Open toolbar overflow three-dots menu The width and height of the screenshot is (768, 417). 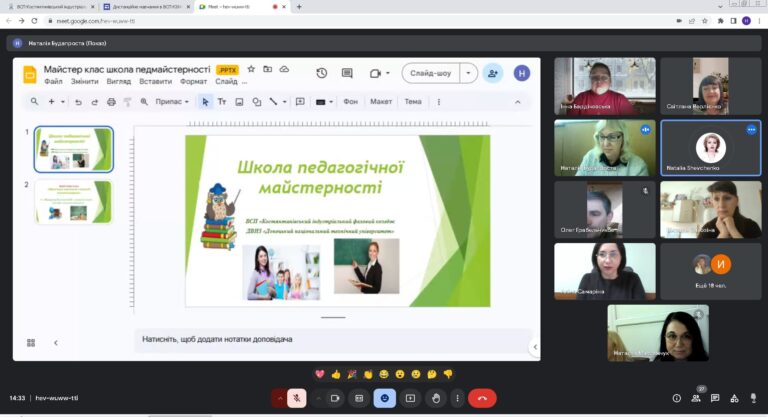click(x=439, y=102)
